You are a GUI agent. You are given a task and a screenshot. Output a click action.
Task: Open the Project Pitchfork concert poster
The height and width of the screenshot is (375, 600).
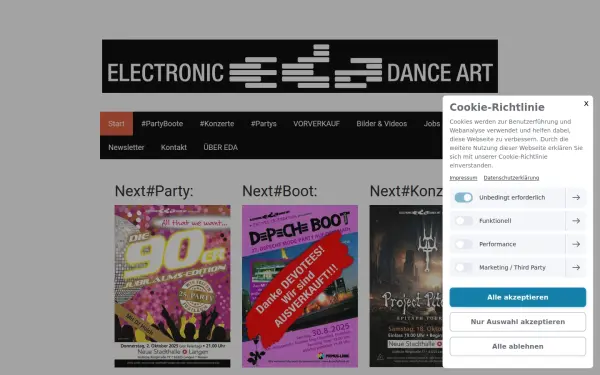406,286
